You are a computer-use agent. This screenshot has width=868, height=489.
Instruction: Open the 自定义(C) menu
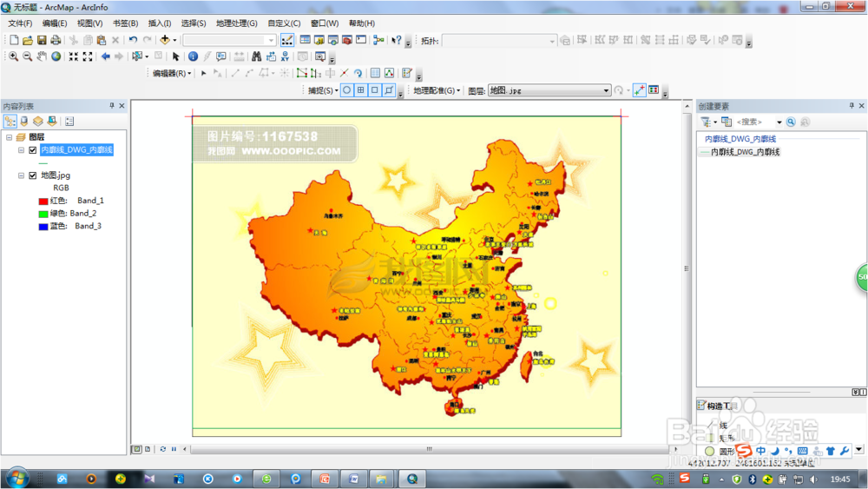[284, 23]
